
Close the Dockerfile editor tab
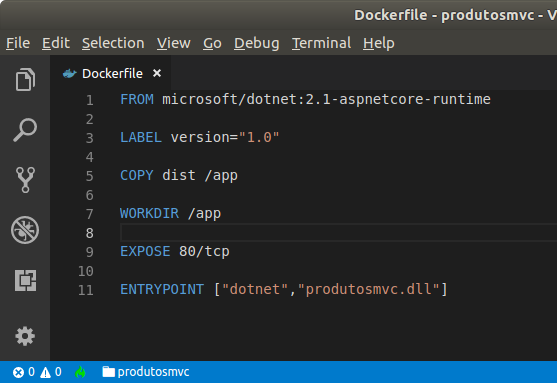coord(157,73)
